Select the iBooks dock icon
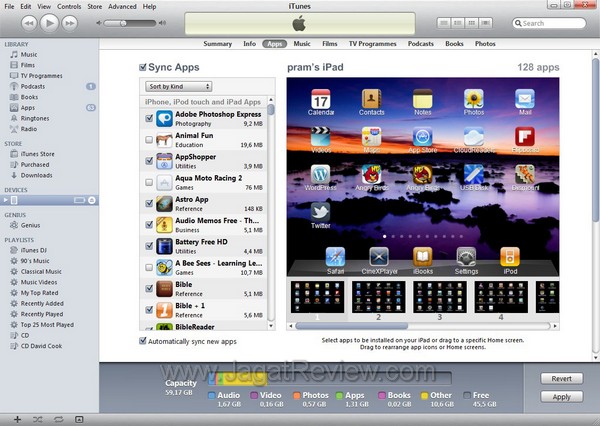This screenshot has width=600, height=426. click(422, 257)
